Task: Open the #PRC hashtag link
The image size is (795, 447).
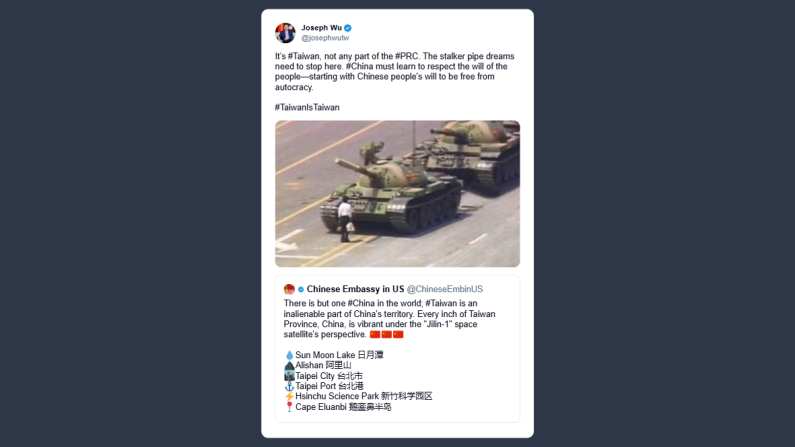Action: pyautogui.click(x=407, y=56)
